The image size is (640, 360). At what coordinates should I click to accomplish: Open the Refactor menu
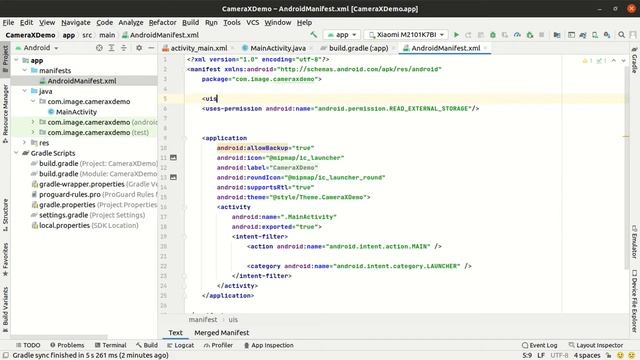pos(162,22)
